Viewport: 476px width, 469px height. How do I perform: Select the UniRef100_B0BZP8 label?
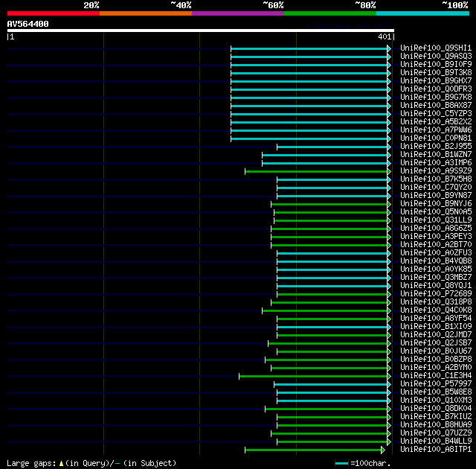pyautogui.click(x=436, y=360)
